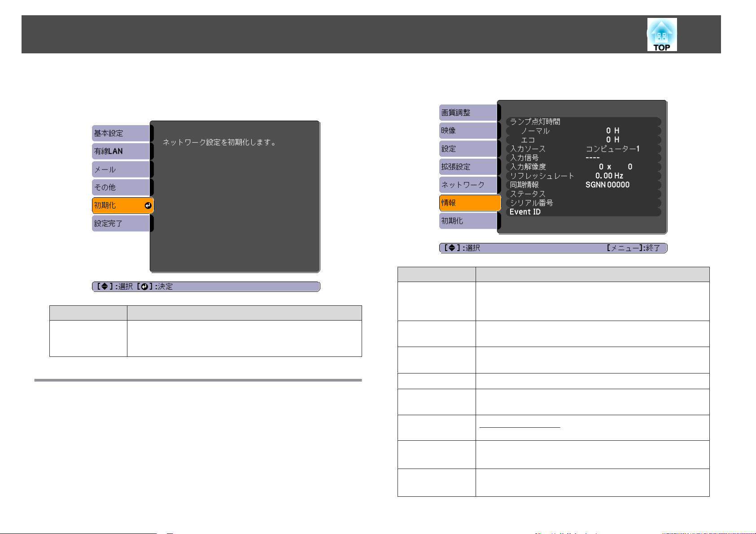This screenshot has width=756, height=534.
Task: Click the エコ lamp hours row
Action: (584, 139)
